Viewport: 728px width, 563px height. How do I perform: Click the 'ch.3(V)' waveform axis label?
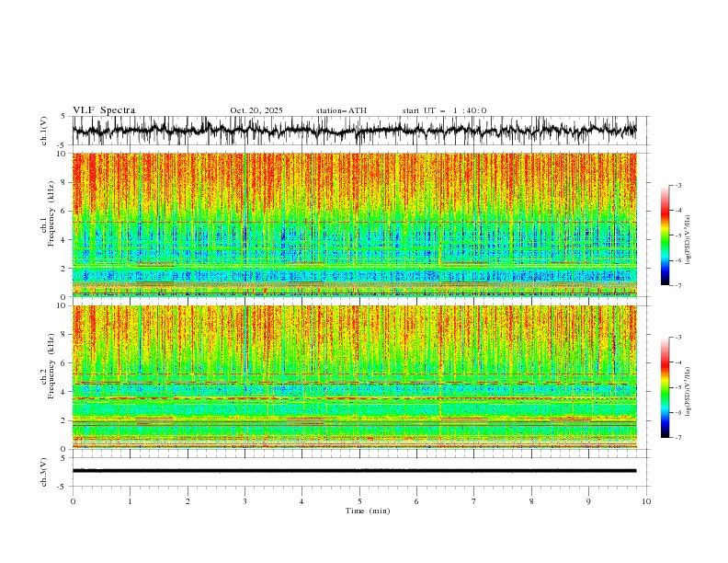[x=44, y=472]
